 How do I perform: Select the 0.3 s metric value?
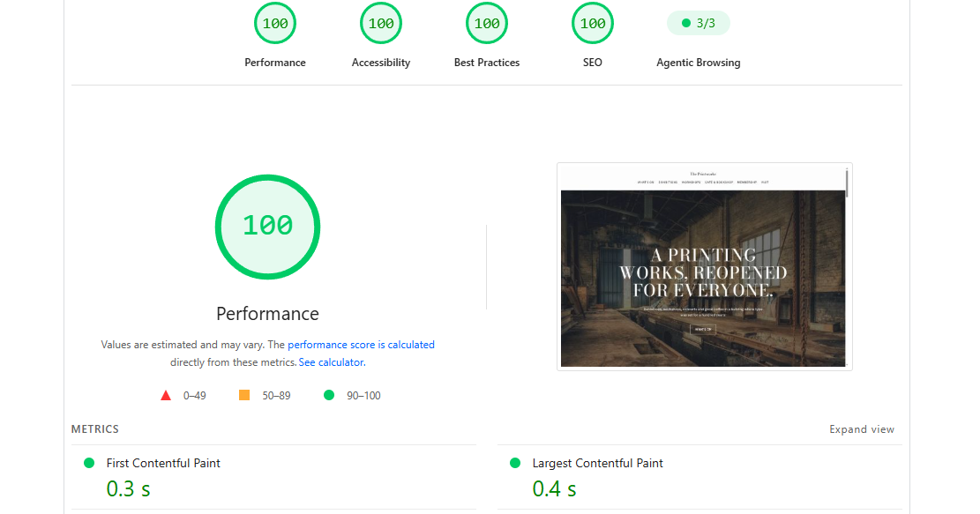coord(128,488)
